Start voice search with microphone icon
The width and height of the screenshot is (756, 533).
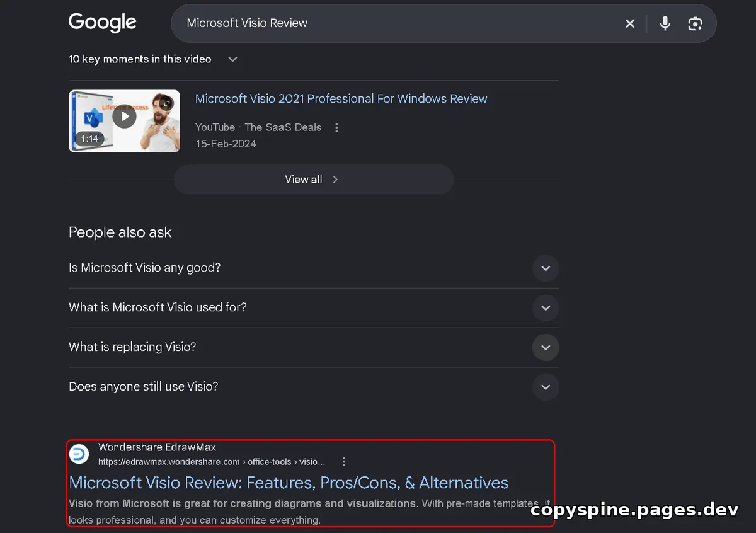[665, 23]
